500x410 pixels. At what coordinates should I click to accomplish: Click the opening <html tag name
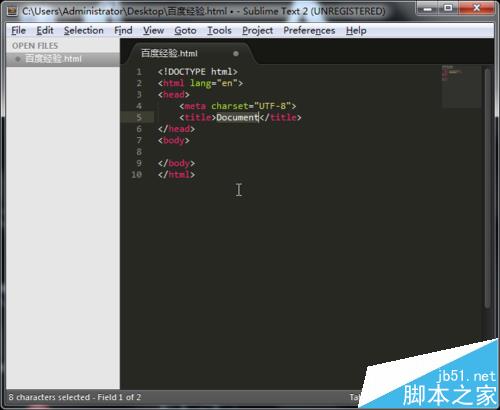click(x=173, y=83)
